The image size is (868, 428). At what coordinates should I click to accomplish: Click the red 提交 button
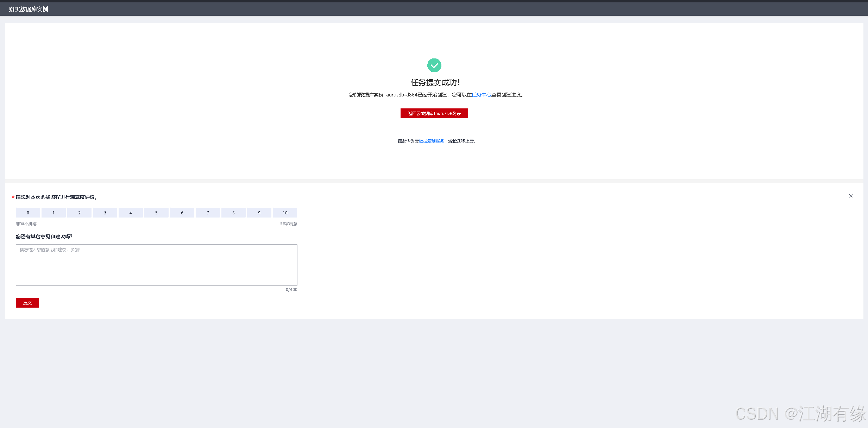coord(27,303)
